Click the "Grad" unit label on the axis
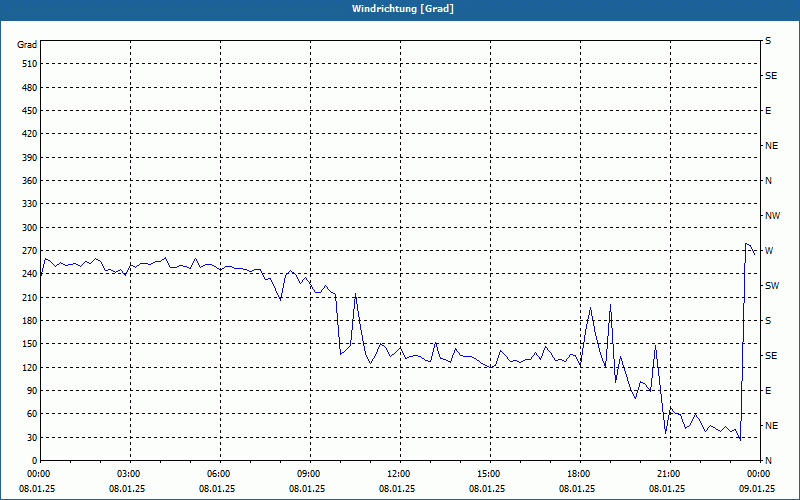Screen dimensions: 800x500 point(27,45)
